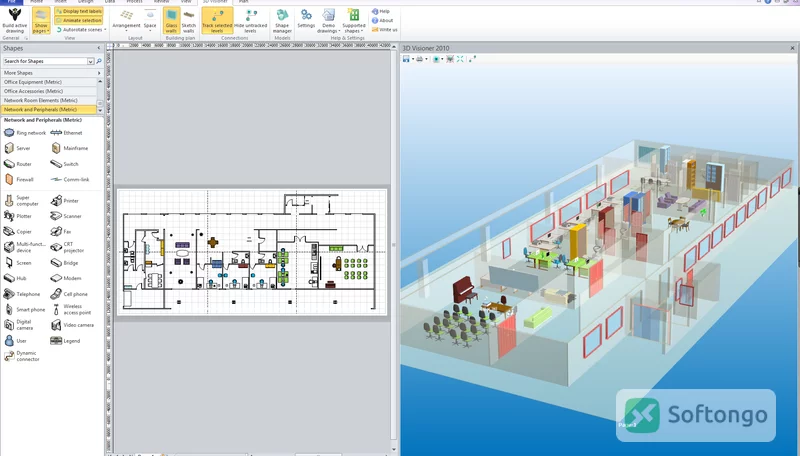Image resolution: width=800 pixels, height=456 pixels.
Task: Expand More Shapes menu
Action: [52, 73]
